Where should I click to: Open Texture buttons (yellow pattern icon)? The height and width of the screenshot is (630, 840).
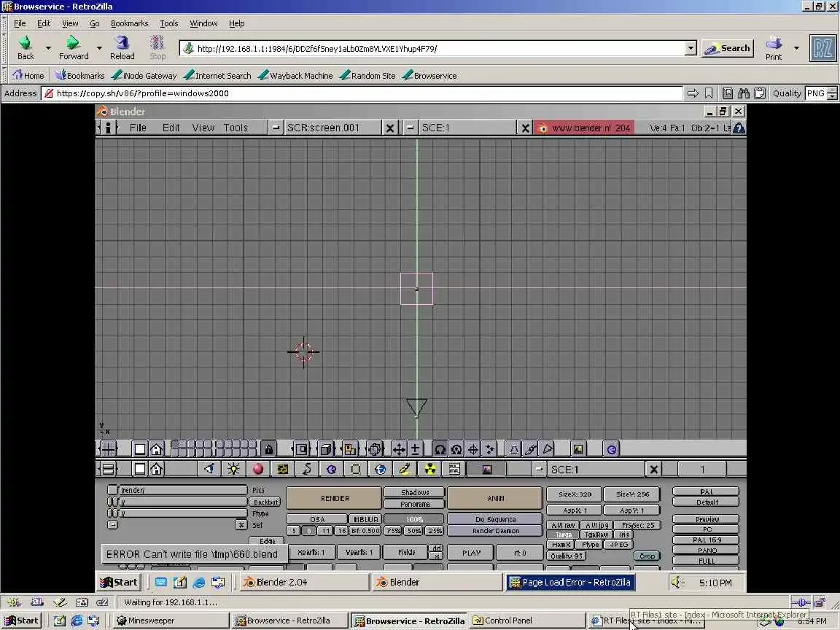[282, 470]
